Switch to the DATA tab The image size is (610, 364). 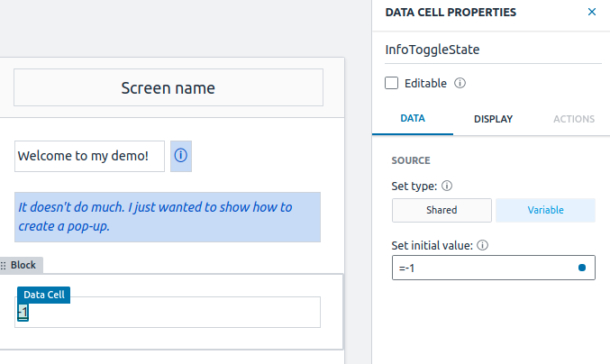coord(413,119)
